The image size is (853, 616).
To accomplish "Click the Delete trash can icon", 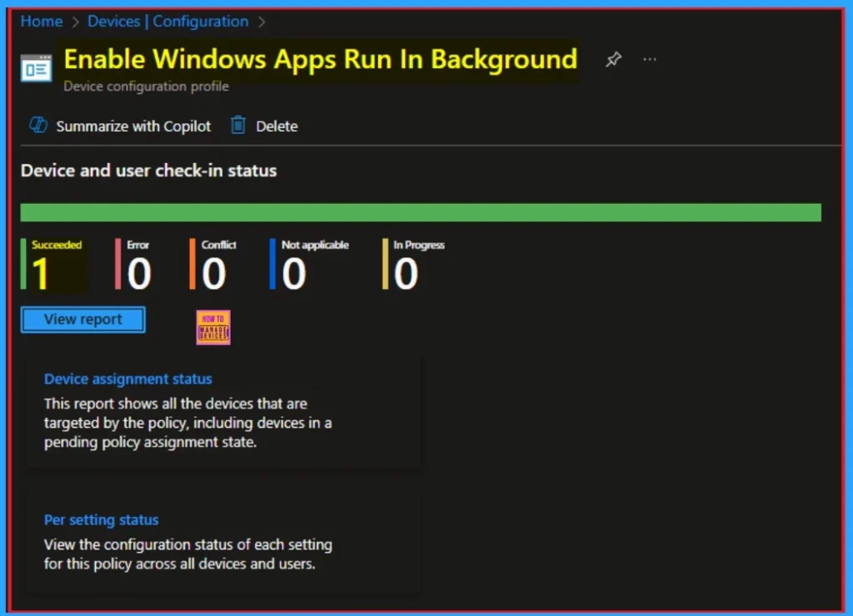I will 238,126.
